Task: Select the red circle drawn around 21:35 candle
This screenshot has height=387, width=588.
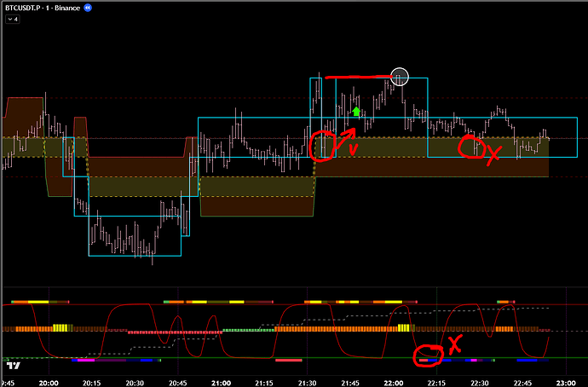Action: pyautogui.click(x=324, y=146)
